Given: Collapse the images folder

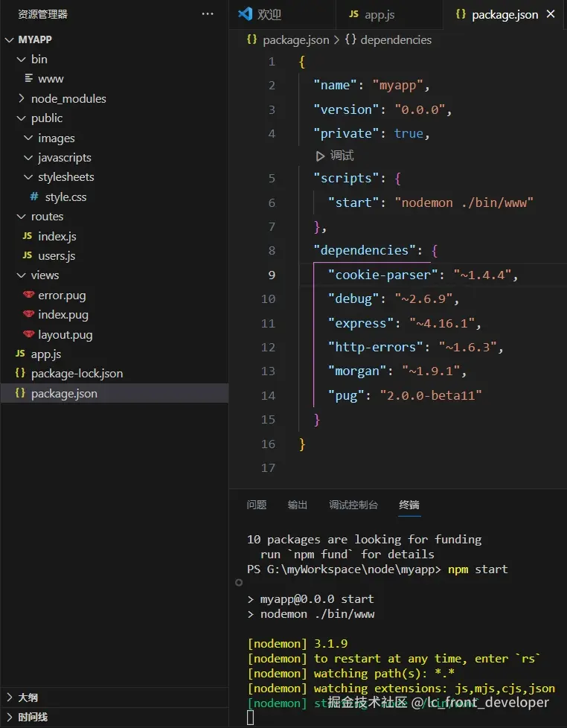Looking at the screenshot, I should coord(28,138).
